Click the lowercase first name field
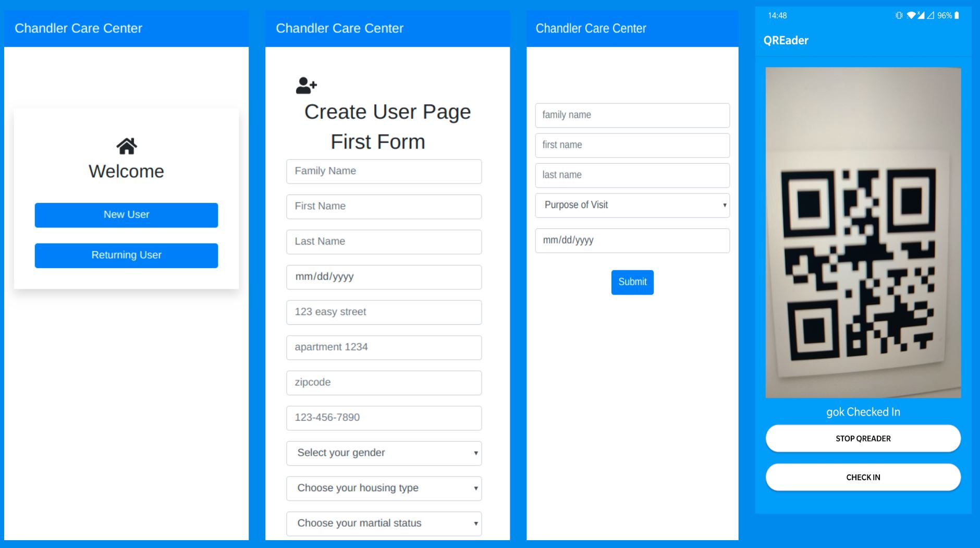The height and width of the screenshot is (548, 980). 632,145
